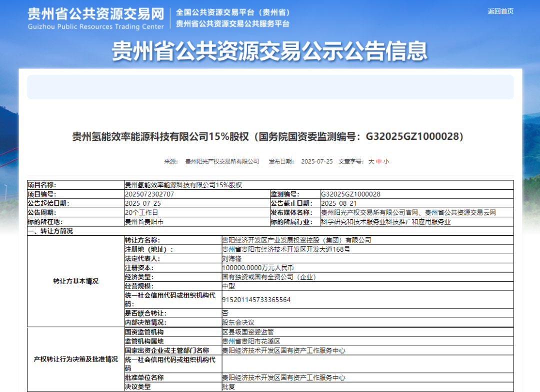540x392 pixels.
Task: Click the 内部决策情况 value 股东会决议
Action: pos(238,323)
